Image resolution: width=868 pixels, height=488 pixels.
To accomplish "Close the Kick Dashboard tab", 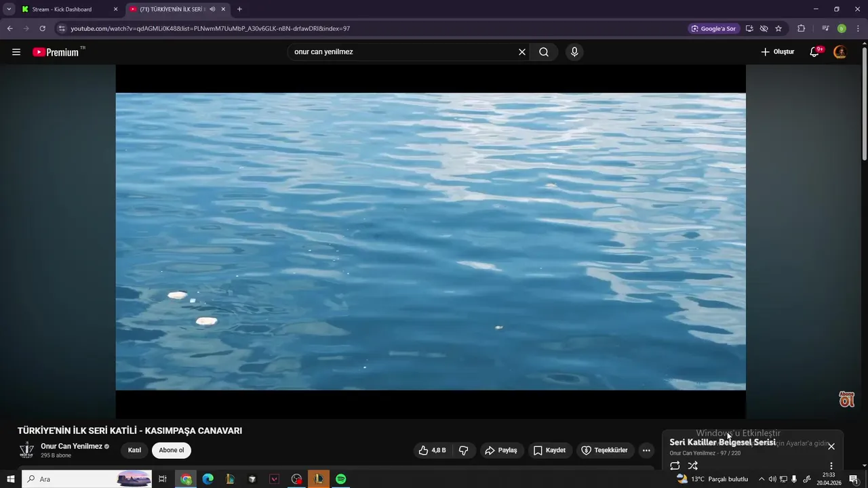I will click(x=115, y=9).
